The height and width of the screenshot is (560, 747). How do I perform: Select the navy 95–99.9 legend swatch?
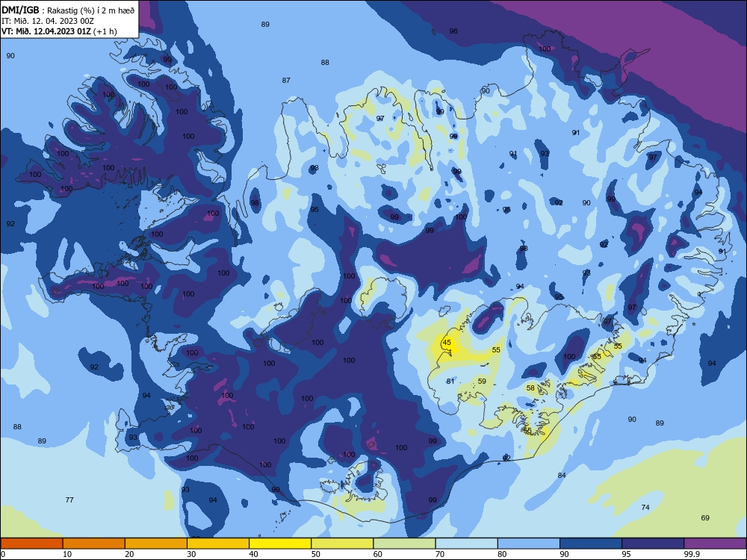[x=653, y=544]
